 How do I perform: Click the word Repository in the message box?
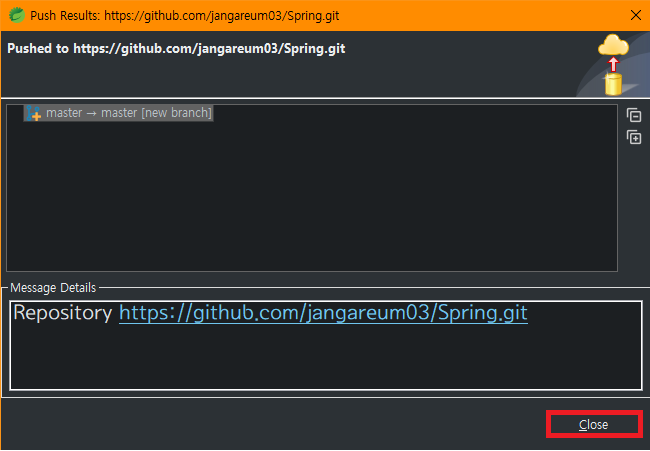coord(63,313)
